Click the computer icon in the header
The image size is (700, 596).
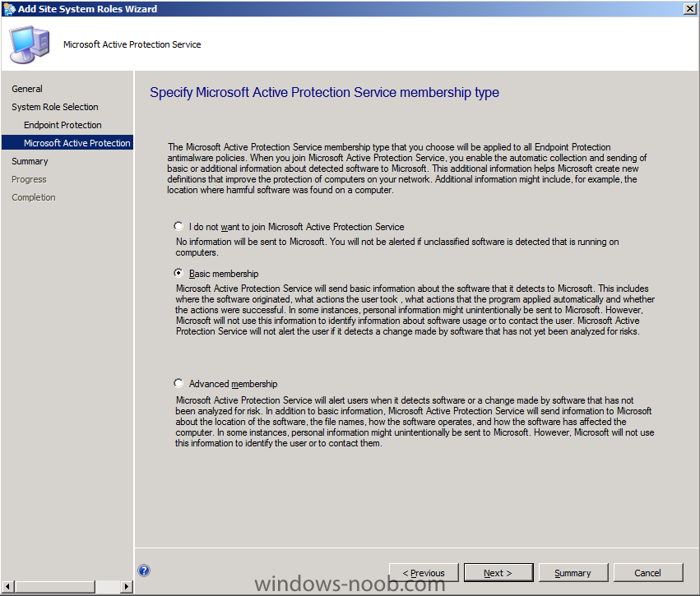point(29,44)
